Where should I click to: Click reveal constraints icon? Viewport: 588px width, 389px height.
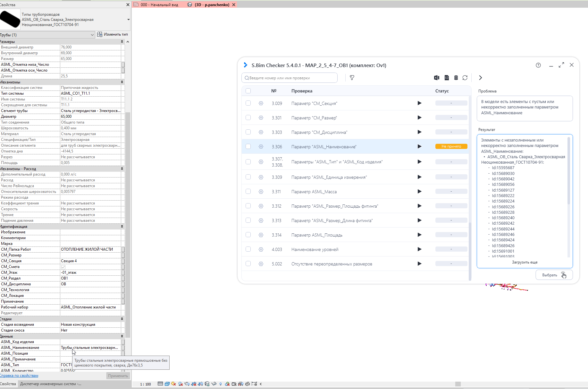[254, 384]
